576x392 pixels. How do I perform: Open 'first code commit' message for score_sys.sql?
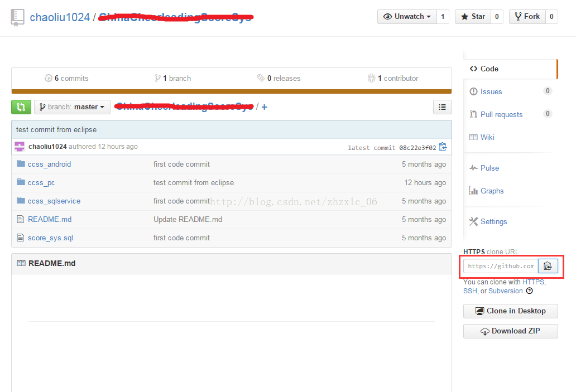tap(181, 238)
